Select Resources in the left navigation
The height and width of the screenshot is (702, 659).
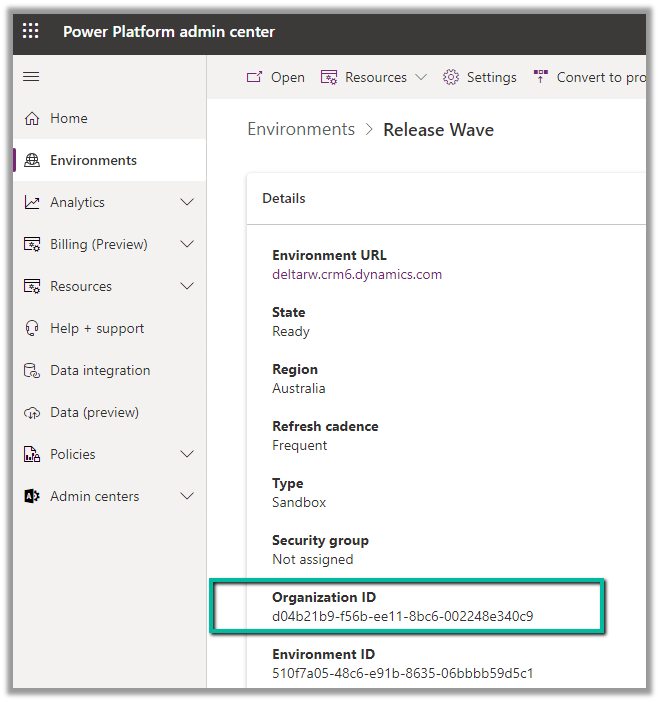click(x=81, y=286)
